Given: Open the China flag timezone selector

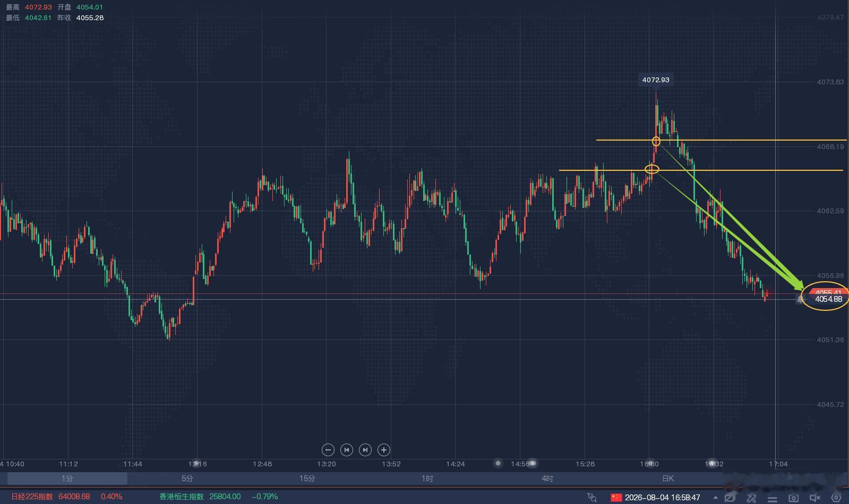Looking at the screenshot, I should [616, 498].
